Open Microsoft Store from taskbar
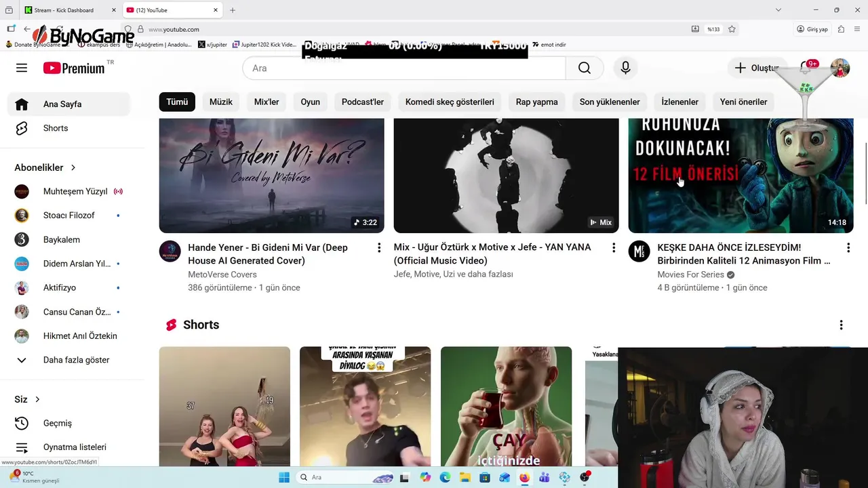868x488 pixels. tap(484, 477)
